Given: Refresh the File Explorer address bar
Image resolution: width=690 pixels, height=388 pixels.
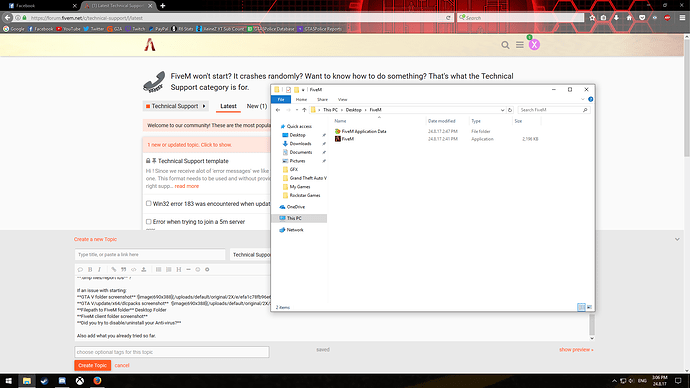Looking at the screenshot, I should (510, 110).
